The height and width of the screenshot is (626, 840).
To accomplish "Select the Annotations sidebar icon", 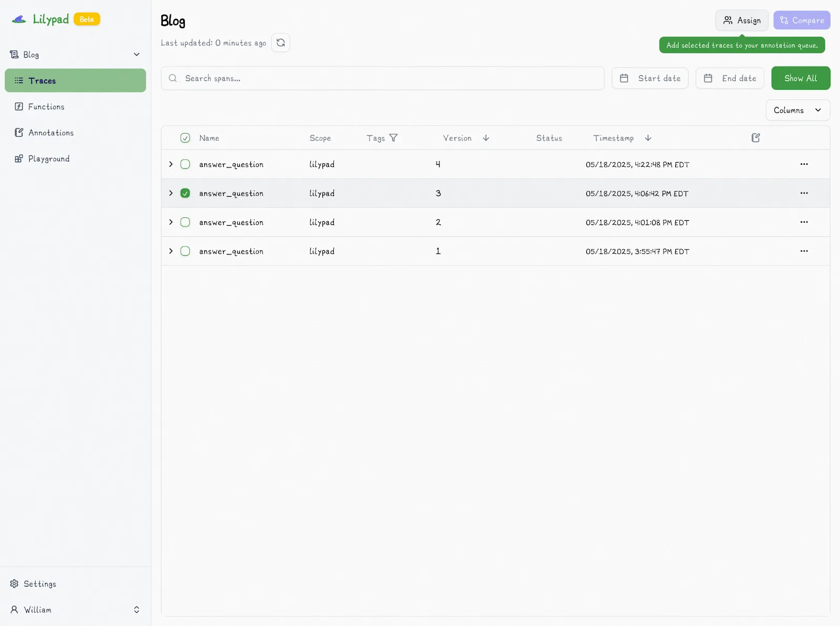I will (19, 133).
